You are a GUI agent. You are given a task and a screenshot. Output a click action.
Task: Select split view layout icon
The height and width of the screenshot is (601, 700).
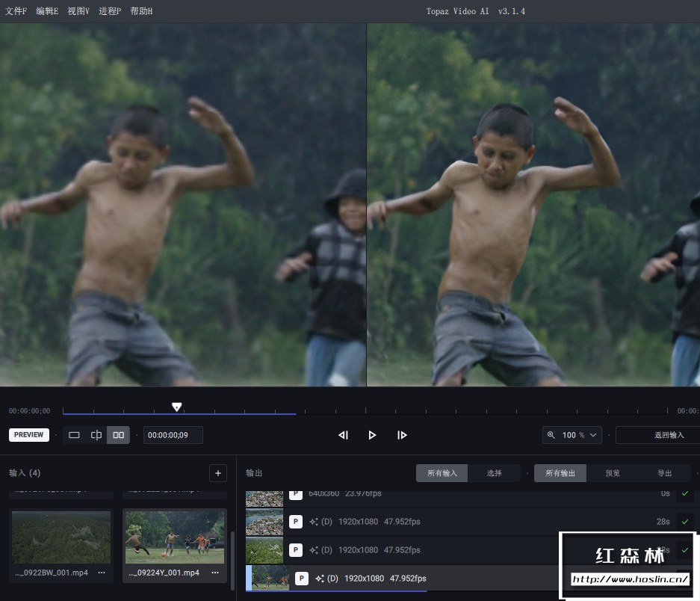[96, 435]
